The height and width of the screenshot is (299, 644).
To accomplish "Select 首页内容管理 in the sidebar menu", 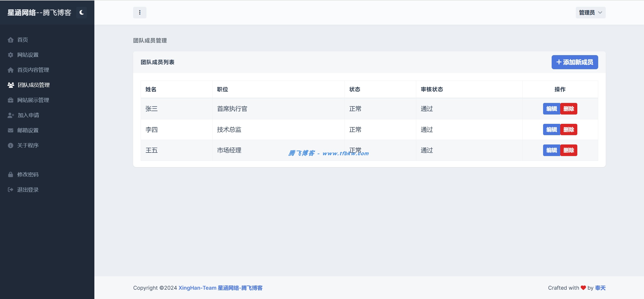I will pyautogui.click(x=33, y=70).
